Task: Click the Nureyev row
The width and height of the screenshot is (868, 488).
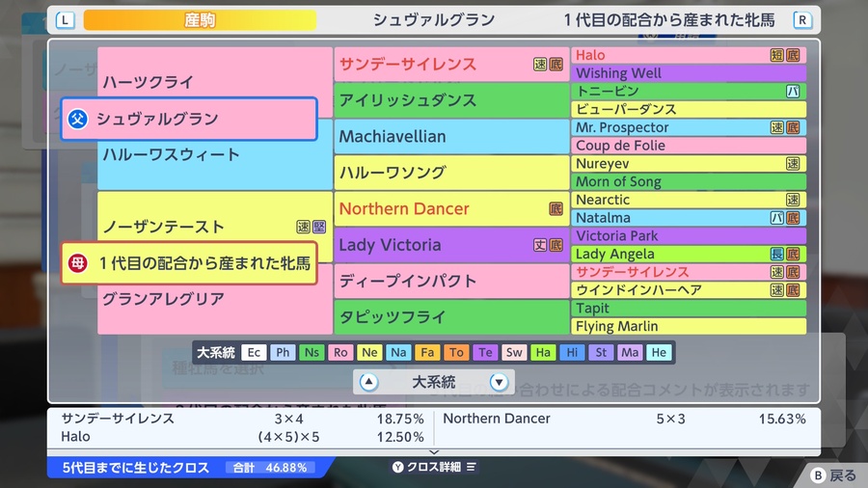Action: coord(689,163)
